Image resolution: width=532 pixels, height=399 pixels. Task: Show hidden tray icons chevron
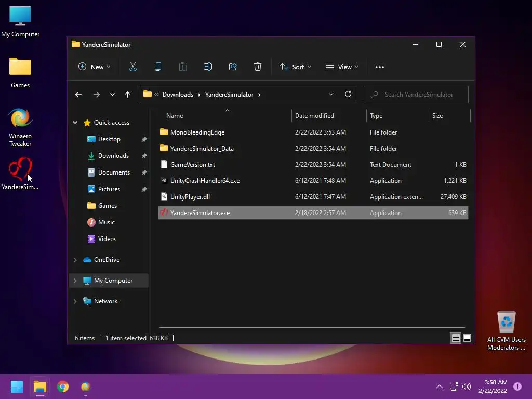tap(440, 387)
